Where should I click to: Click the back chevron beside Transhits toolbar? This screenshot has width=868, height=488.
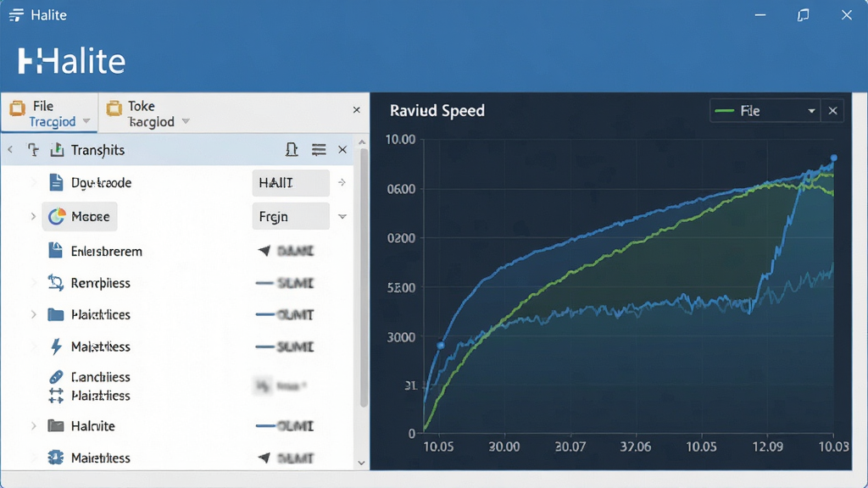click(10, 150)
